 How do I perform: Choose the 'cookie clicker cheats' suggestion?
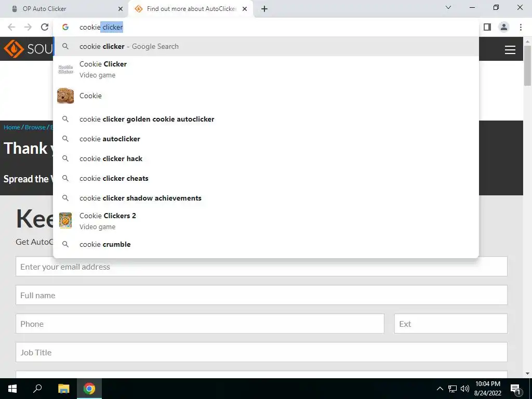[x=266, y=178]
